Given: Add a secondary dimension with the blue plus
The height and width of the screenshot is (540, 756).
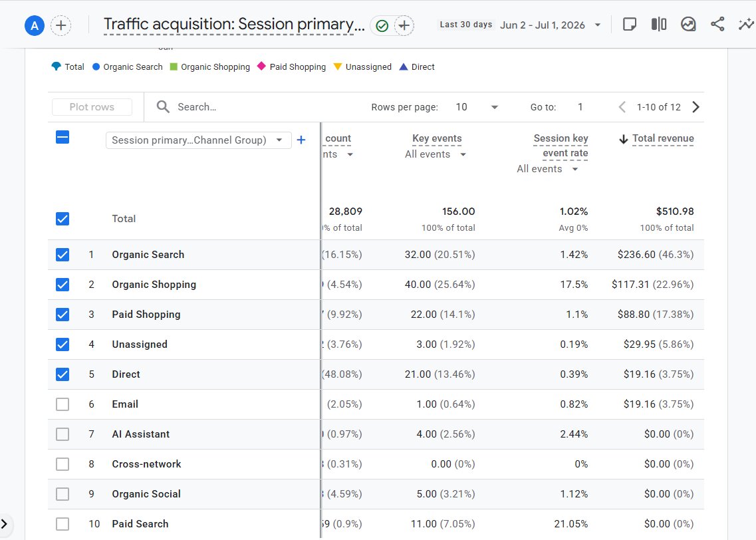Looking at the screenshot, I should pyautogui.click(x=301, y=140).
